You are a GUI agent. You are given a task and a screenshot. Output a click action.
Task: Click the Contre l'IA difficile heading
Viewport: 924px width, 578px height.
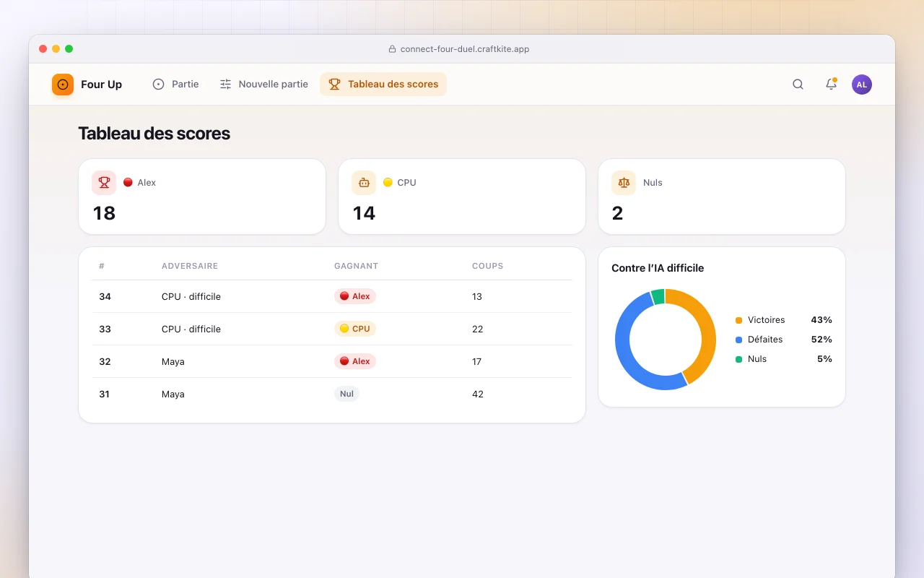(658, 268)
